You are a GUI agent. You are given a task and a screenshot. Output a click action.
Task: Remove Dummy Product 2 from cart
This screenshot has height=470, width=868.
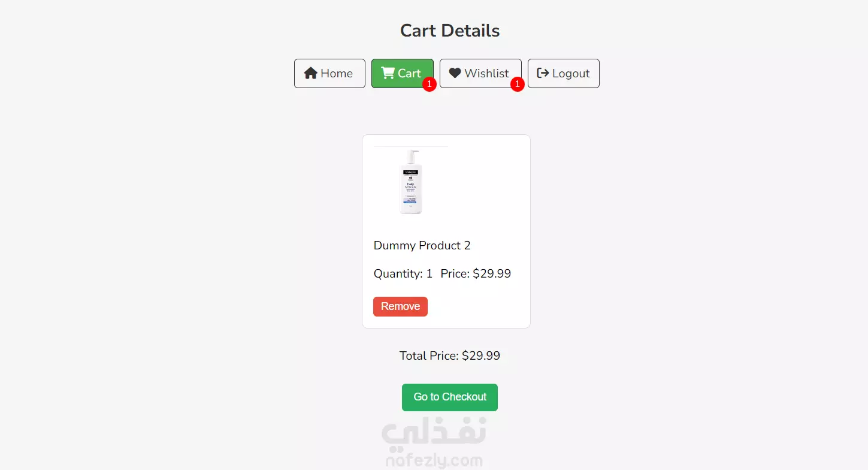pyautogui.click(x=400, y=306)
